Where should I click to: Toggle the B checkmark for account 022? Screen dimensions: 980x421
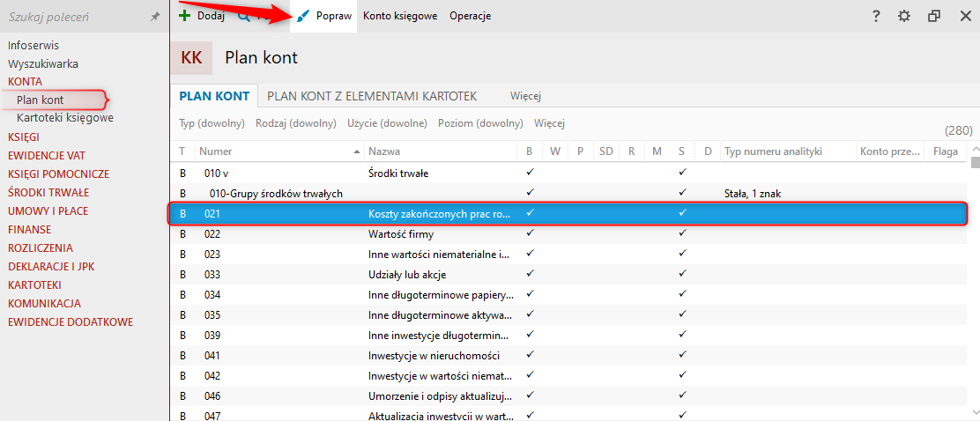[x=529, y=233]
